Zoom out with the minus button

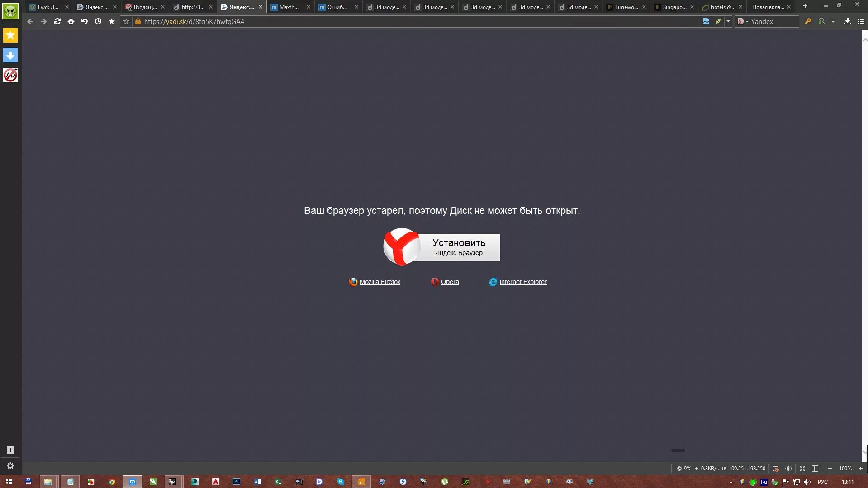click(830, 469)
